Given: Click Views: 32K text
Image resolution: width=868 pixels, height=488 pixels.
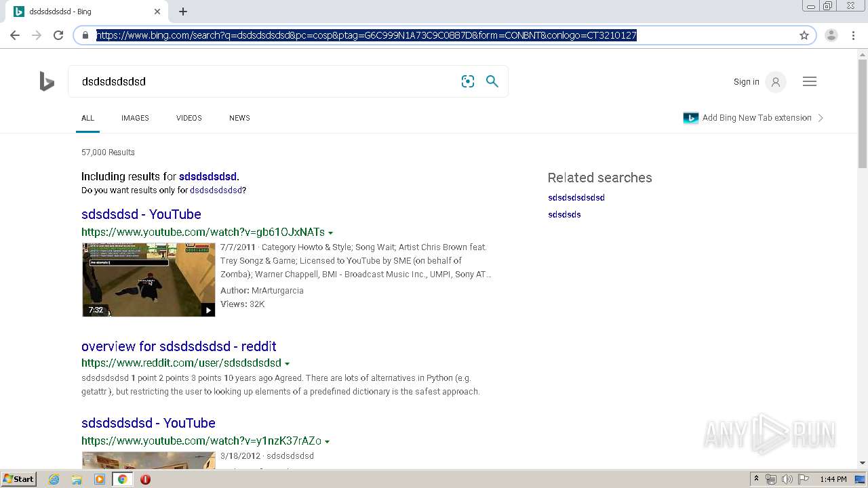Looking at the screenshot, I should pos(243,304).
